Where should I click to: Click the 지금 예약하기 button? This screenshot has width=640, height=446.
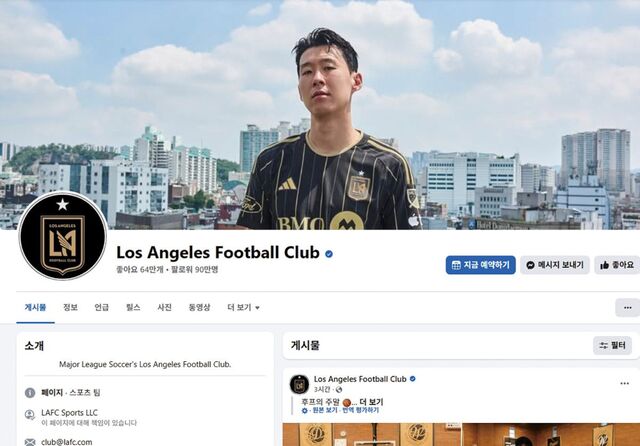[480, 265]
